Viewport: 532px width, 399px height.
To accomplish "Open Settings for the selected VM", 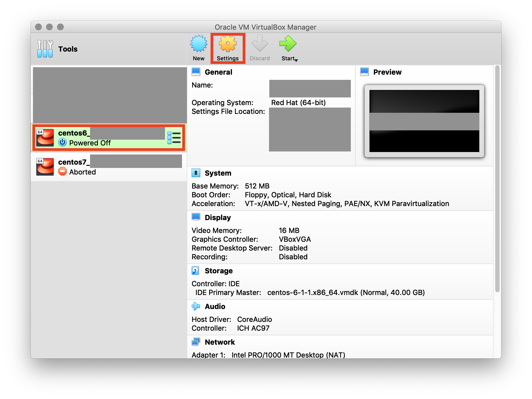I will coord(228,48).
